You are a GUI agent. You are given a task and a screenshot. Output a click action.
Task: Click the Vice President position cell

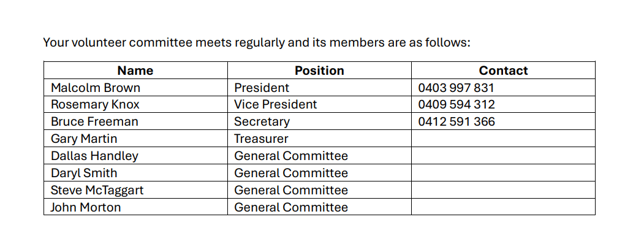[x=276, y=104]
